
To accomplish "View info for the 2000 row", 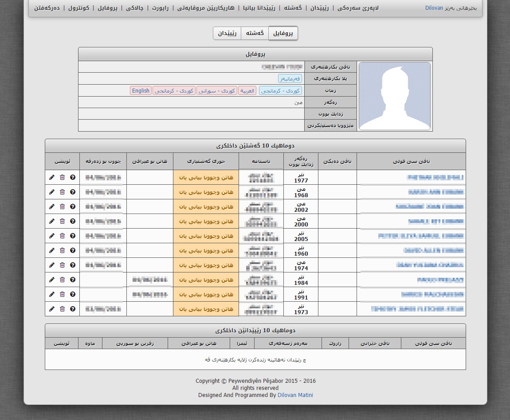I will (x=73, y=221).
